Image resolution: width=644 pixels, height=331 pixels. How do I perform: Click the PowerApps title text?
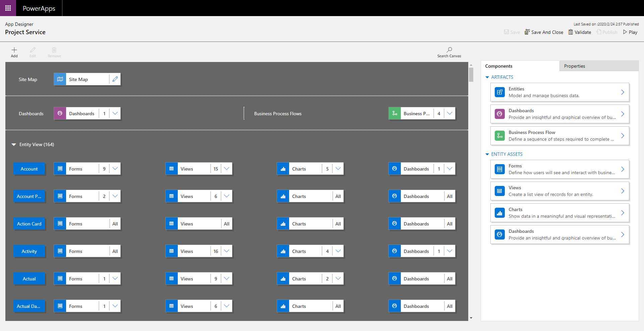(x=39, y=8)
